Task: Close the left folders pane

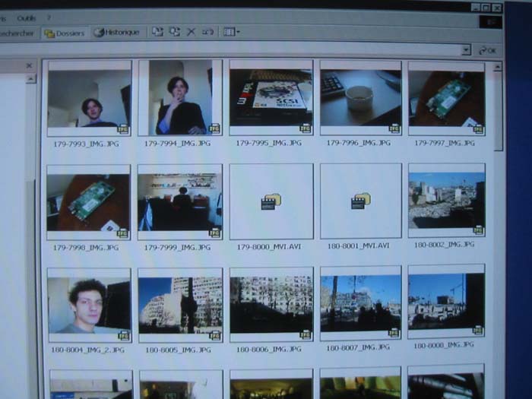Action: tap(29, 65)
